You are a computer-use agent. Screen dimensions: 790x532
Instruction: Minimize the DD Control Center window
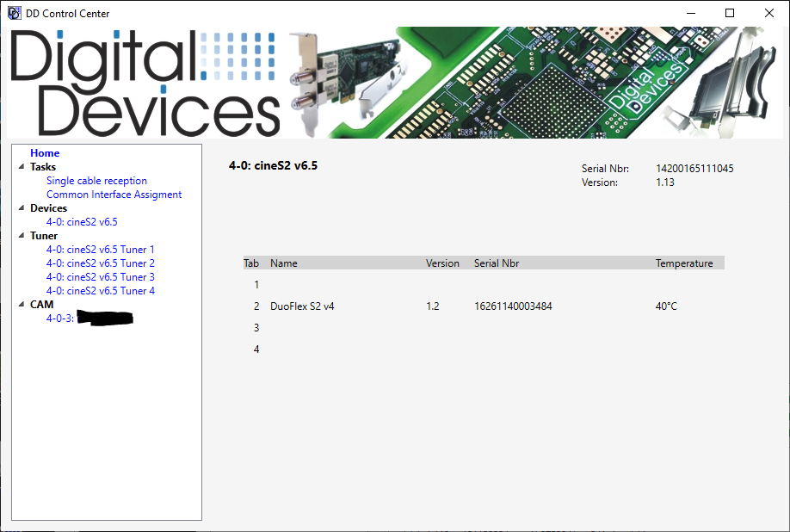(x=690, y=13)
